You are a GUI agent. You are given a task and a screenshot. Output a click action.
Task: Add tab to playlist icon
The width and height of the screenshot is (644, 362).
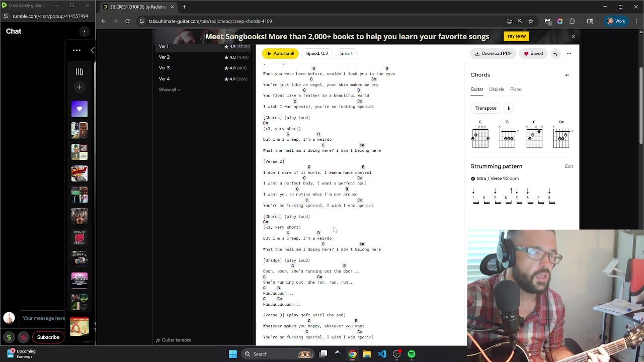click(555, 53)
